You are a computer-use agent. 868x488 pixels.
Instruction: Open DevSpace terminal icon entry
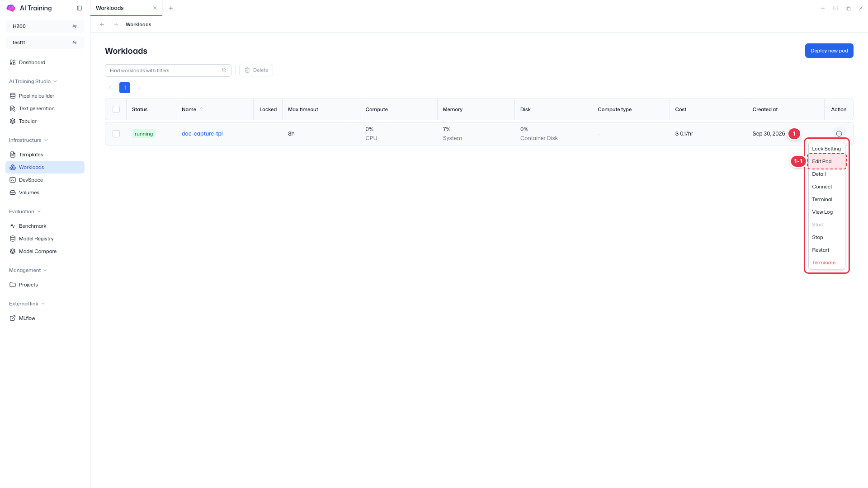coord(13,180)
